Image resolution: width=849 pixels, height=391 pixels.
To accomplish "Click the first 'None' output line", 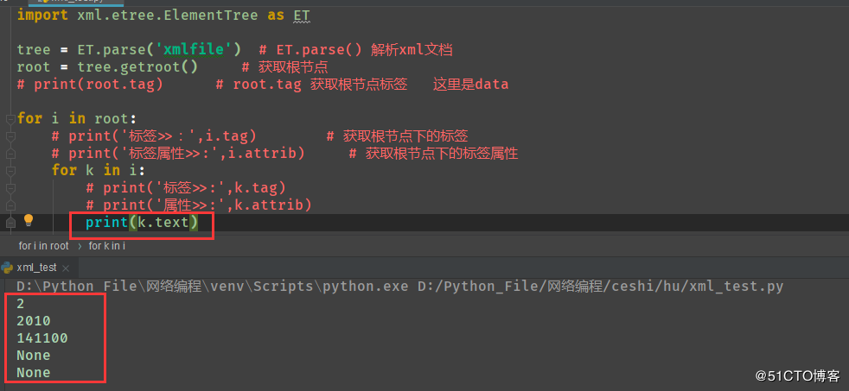I will click(x=34, y=356).
